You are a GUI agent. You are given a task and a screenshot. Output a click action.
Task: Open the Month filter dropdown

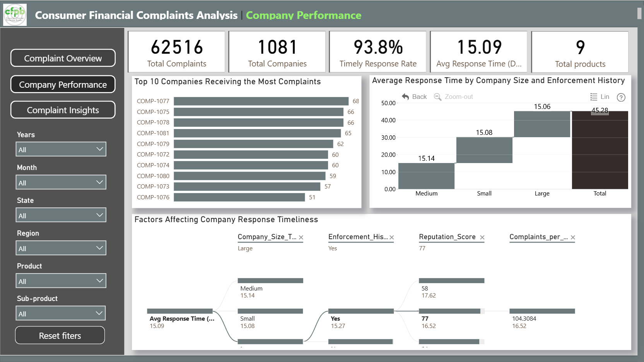(x=61, y=182)
